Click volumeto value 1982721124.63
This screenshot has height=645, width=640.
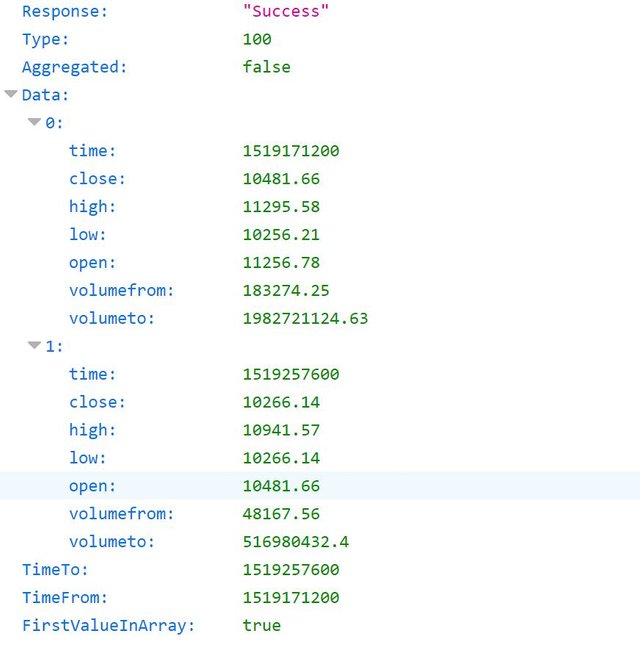305,319
